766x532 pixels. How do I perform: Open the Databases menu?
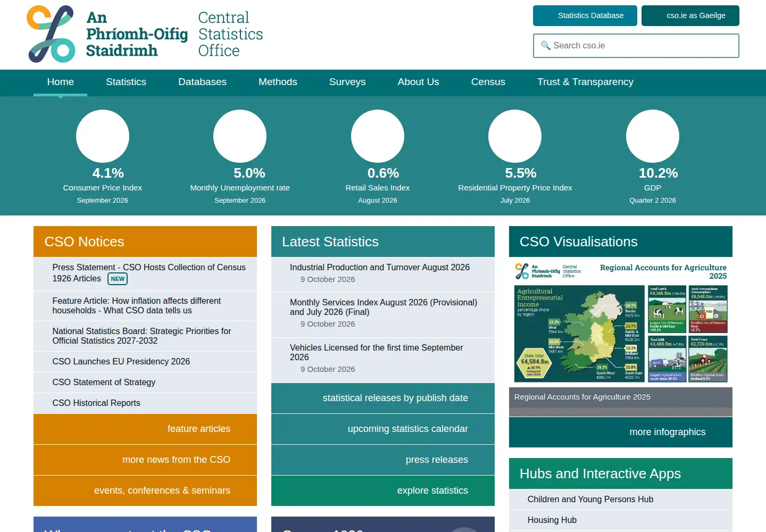click(x=203, y=82)
